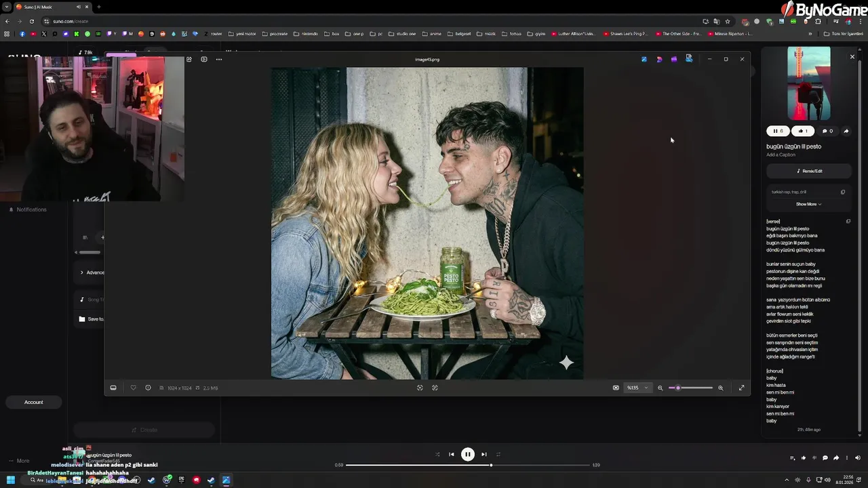Pause the song in the bottom player
Image resolution: width=868 pixels, height=488 pixels.
tap(468, 454)
